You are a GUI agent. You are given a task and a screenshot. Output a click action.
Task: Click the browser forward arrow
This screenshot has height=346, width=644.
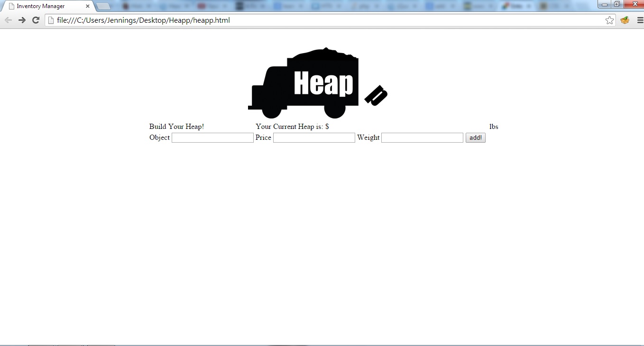coord(22,20)
